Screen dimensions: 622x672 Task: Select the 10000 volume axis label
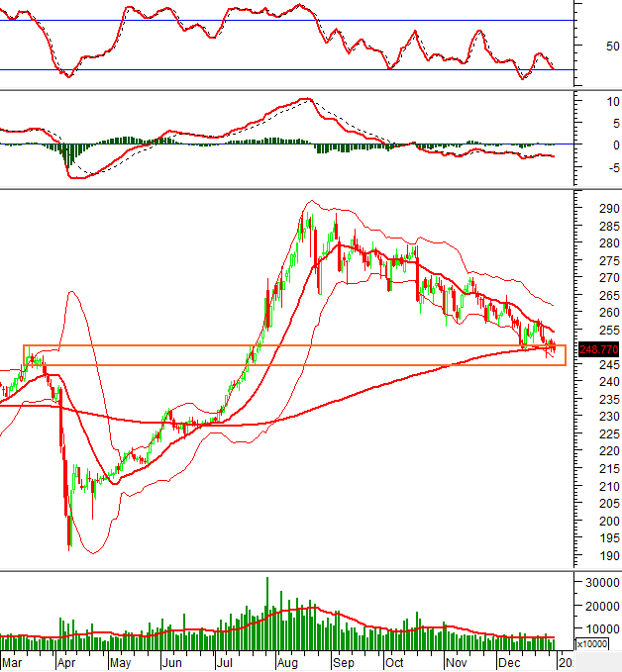point(600,628)
